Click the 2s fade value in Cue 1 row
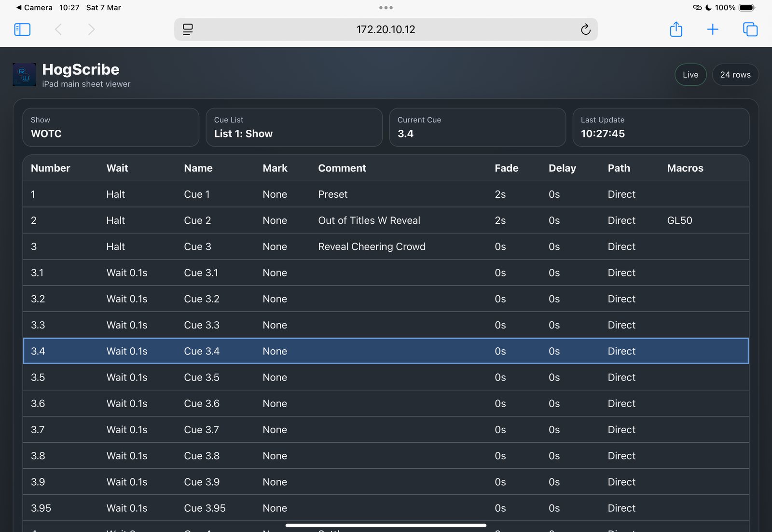This screenshot has width=772, height=532. 500,194
